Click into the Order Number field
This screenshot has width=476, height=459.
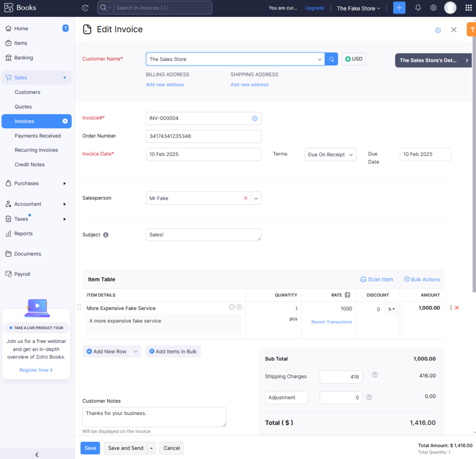tap(203, 136)
